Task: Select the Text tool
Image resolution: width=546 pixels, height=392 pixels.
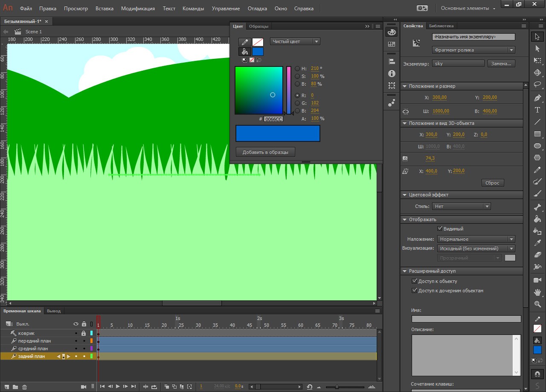Action: tap(537, 110)
